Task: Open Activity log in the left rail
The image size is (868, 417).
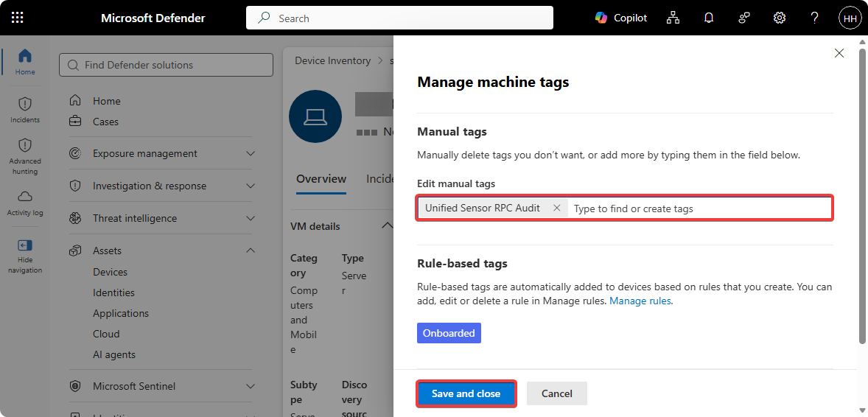Action: click(x=25, y=203)
